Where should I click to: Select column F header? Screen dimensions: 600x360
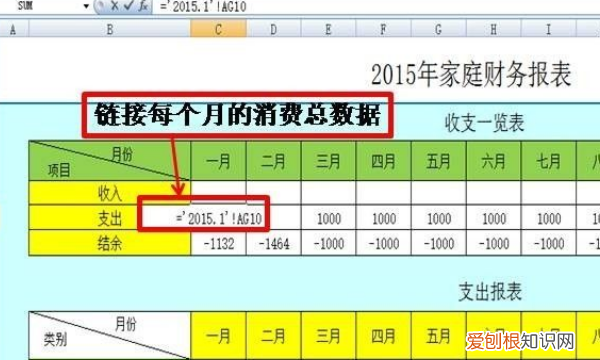(383, 29)
